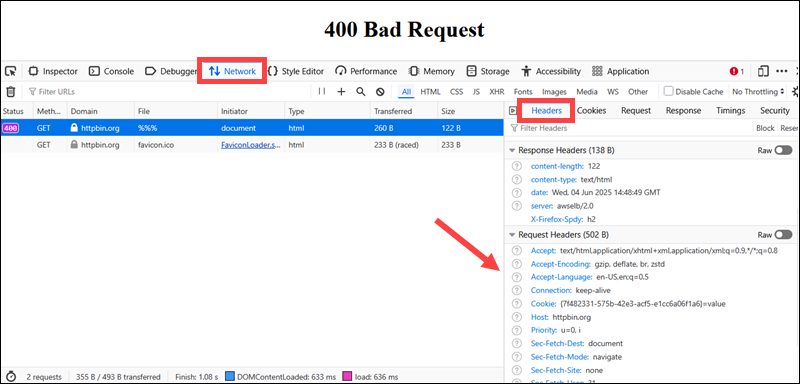Click the red error count badge
Viewport: 800px width, 384px height.
coord(737,71)
